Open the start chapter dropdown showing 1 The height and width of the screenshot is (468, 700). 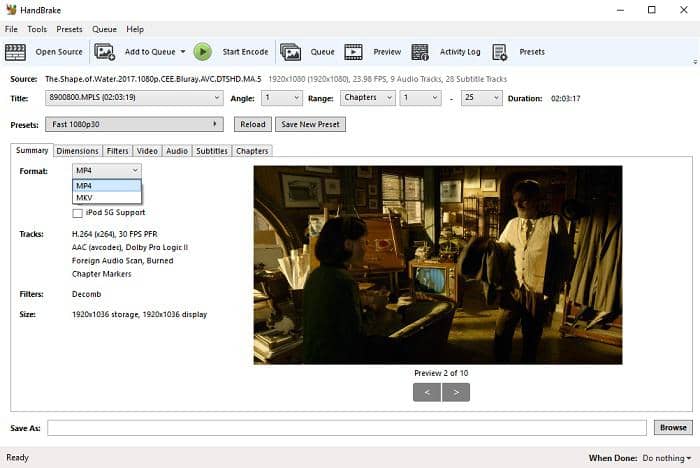421,98
